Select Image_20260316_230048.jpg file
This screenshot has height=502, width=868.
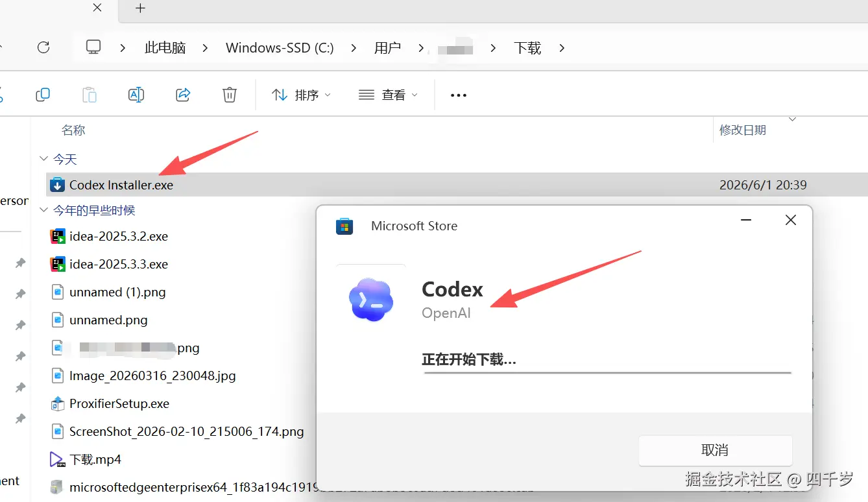point(152,376)
